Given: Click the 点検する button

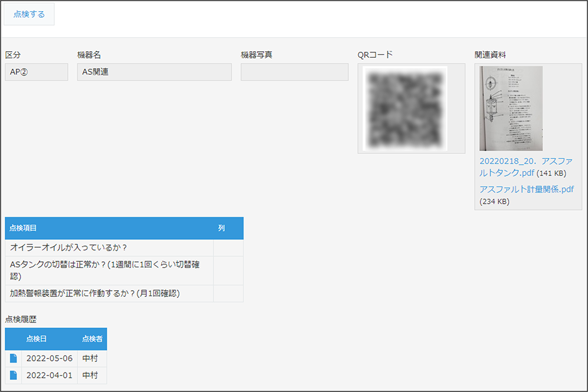Looking at the screenshot, I should [x=29, y=15].
